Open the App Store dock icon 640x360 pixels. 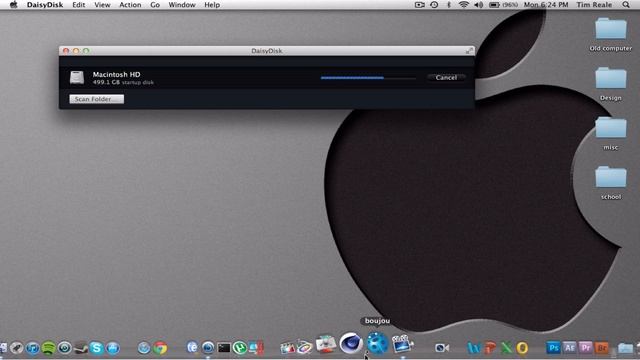(113, 348)
